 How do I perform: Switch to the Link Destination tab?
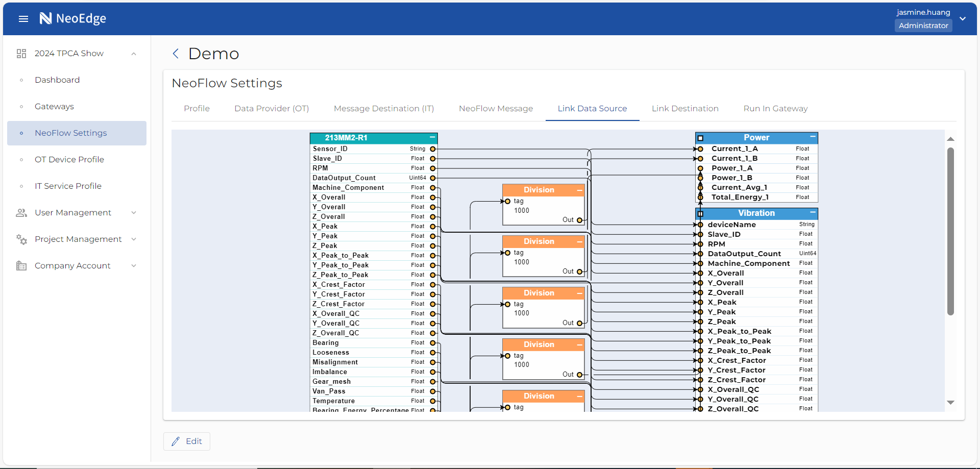coord(685,109)
